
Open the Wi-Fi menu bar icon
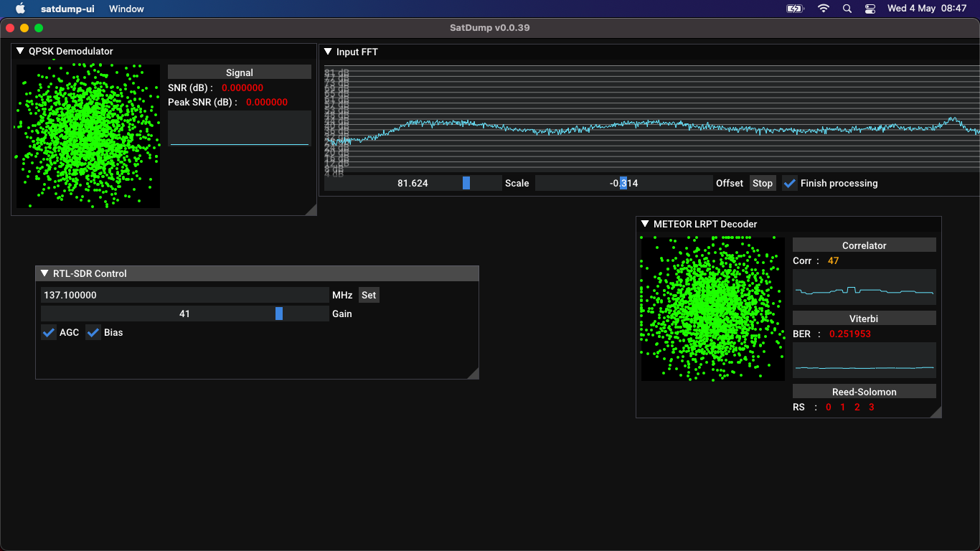pos(824,9)
